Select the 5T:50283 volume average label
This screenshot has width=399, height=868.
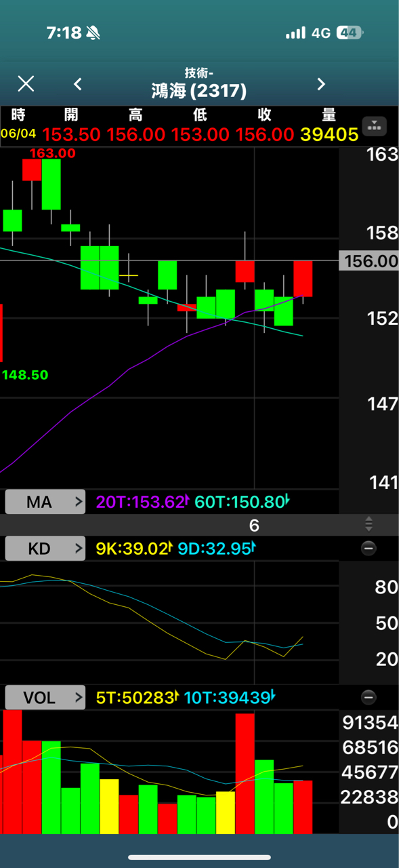click(x=135, y=697)
